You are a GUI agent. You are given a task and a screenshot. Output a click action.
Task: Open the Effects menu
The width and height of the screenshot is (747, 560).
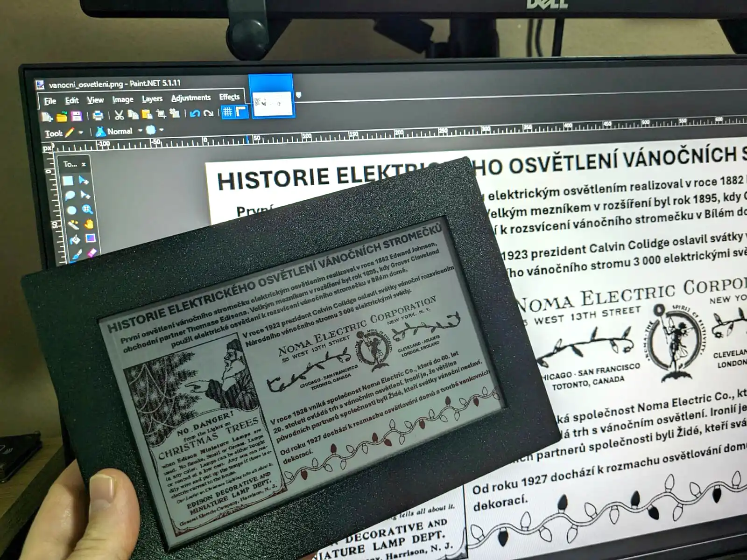(229, 97)
